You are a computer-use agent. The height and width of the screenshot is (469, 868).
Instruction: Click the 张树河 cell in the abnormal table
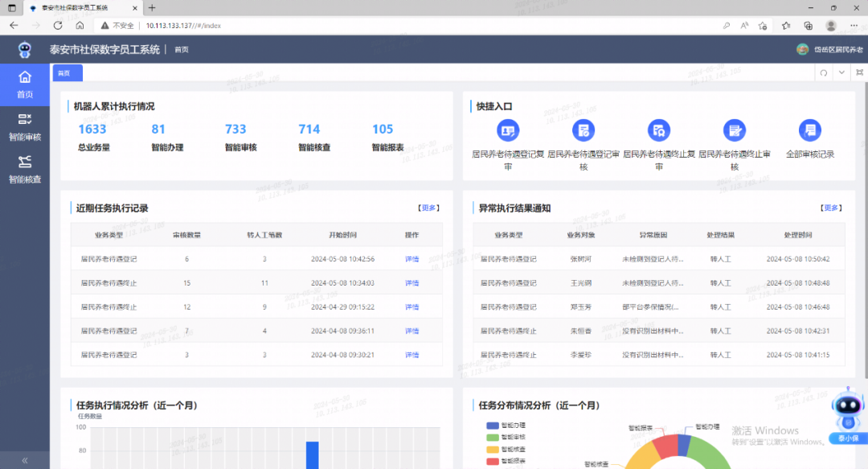coord(581,259)
